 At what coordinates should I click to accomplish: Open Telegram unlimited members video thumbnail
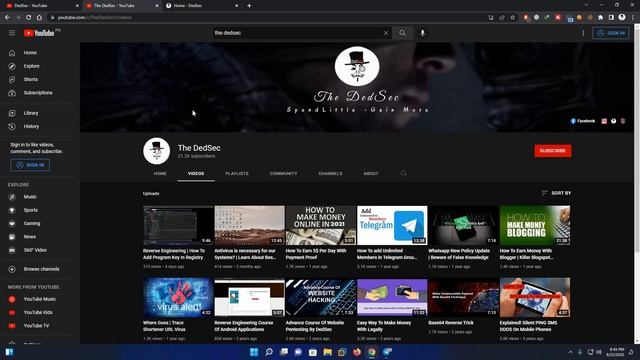pos(392,225)
